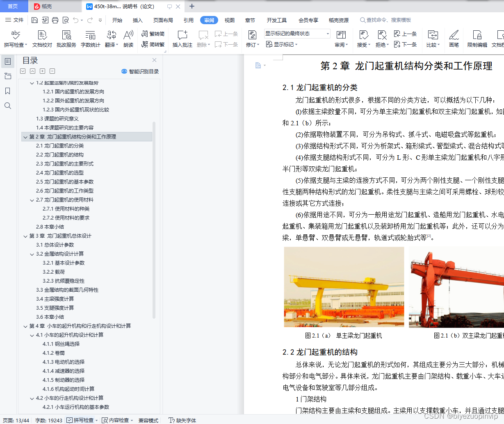Screen dimensions: 504x424
Task: Click the Print icon in quick access toolbar
Action: [x=55, y=20]
